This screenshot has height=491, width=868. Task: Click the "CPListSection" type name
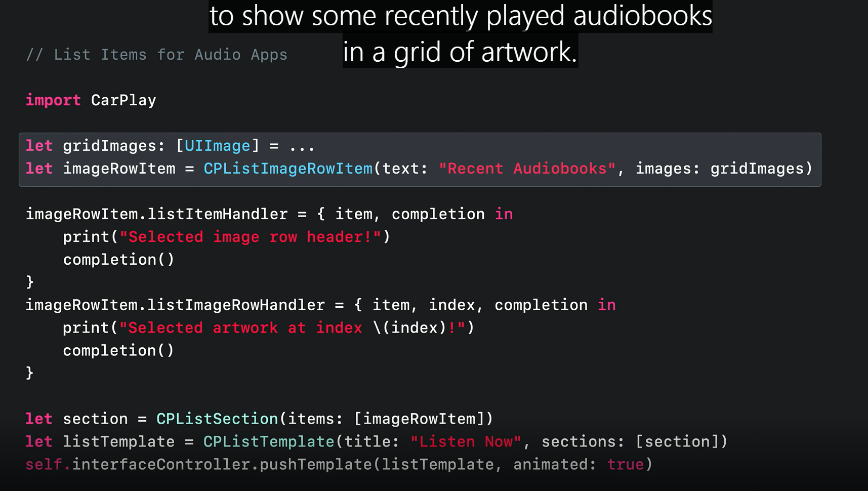pyautogui.click(x=217, y=419)
